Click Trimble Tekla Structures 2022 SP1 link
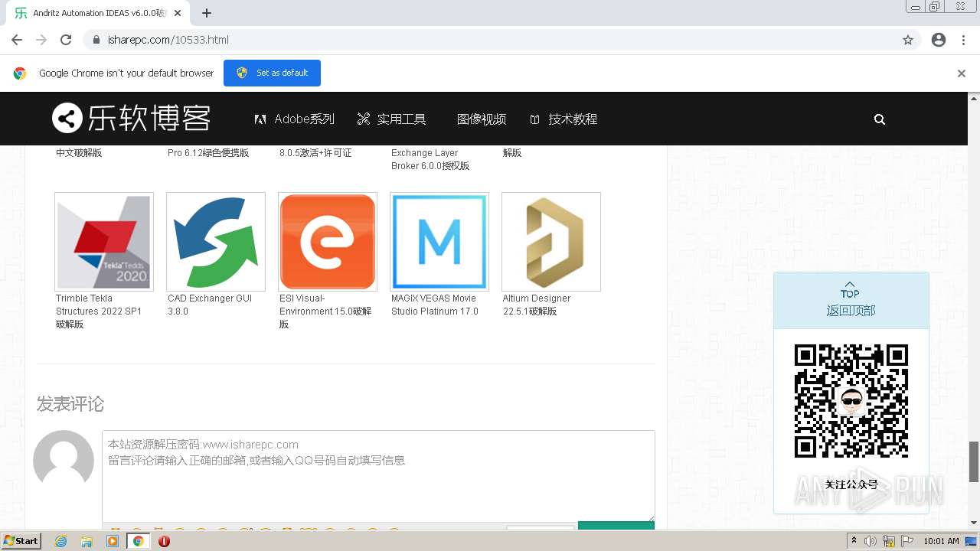Viewport: 980px width, 551px height. click(x=99, y=311)
